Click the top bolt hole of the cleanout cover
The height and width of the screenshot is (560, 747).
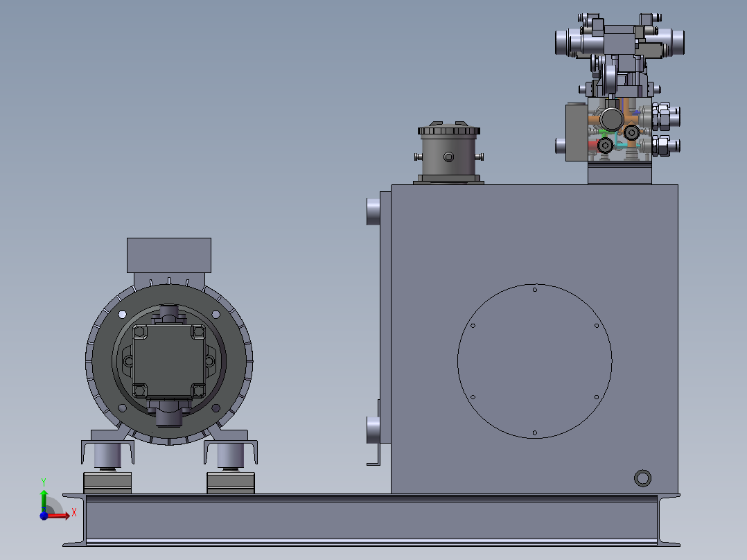[534, 290]
